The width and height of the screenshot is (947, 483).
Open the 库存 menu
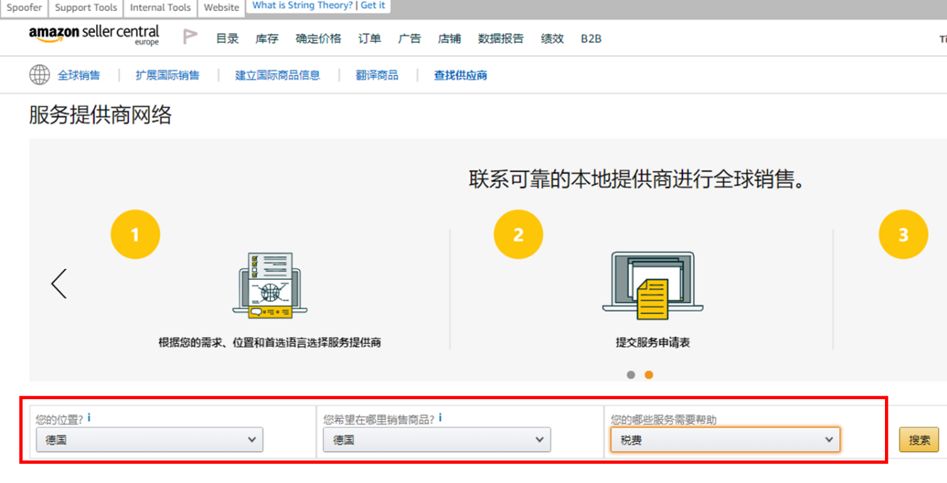point(267,39)
